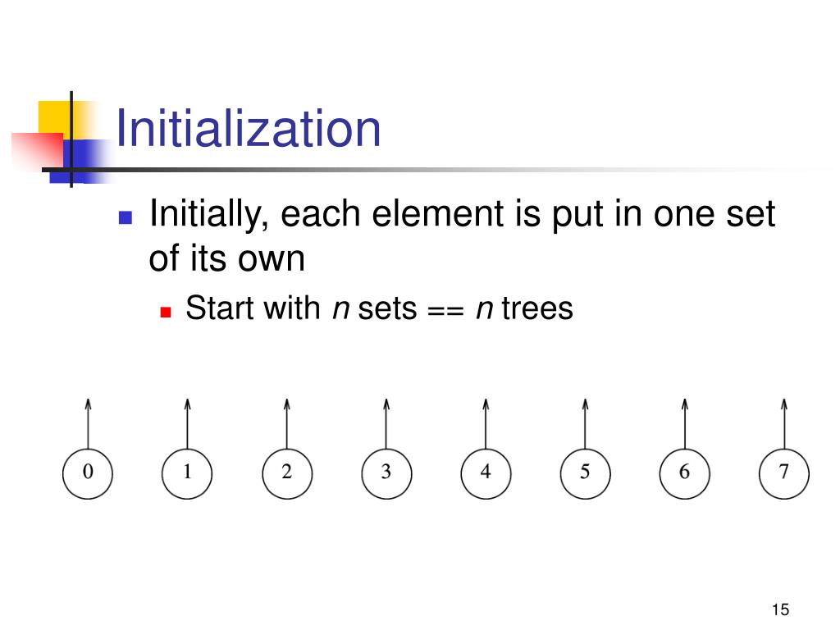This screenshot has height=630, width=840.
Task: Click slide number 15
Action: pyautogui.click(x=781, y=609)
